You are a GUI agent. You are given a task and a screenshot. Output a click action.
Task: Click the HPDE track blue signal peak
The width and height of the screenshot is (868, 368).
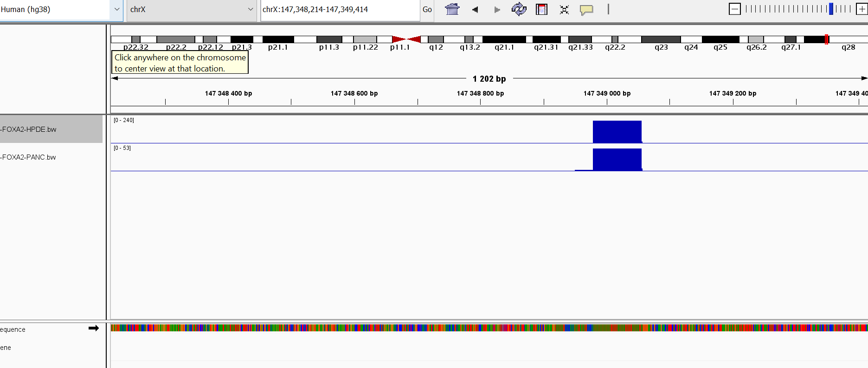(617, 132)
